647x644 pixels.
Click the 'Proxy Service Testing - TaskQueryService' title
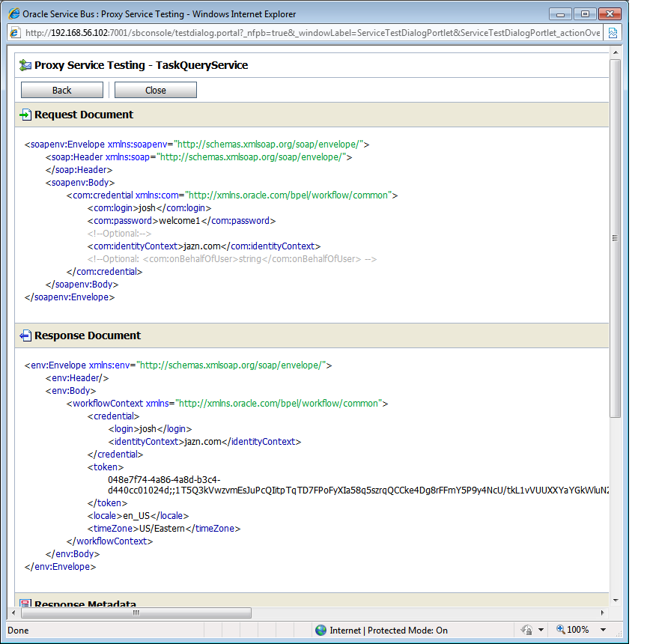click(141, 65)
